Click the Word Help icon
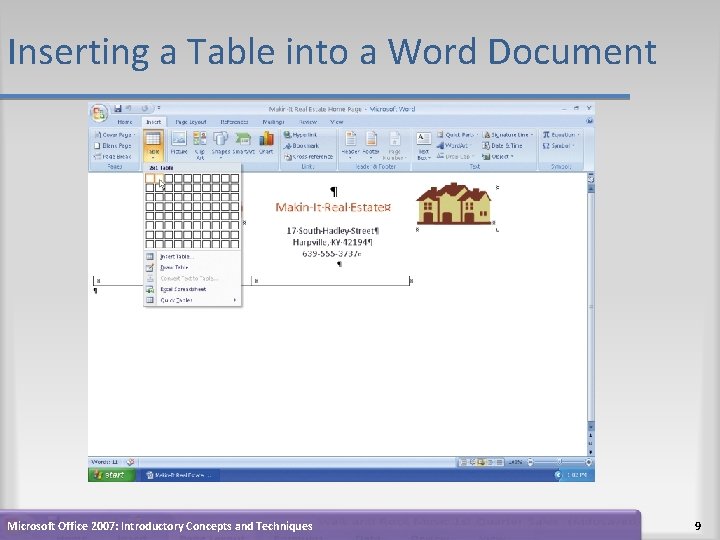The height and width of the screenshot is (540, 720). pos(589,121)
